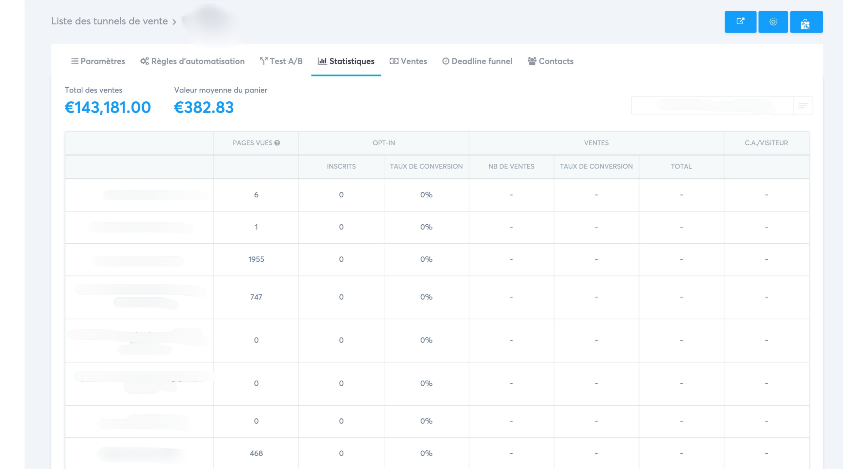Click the clock icon beside Deadline funnel
Screen dimensions: 868x469
(445, 61)
